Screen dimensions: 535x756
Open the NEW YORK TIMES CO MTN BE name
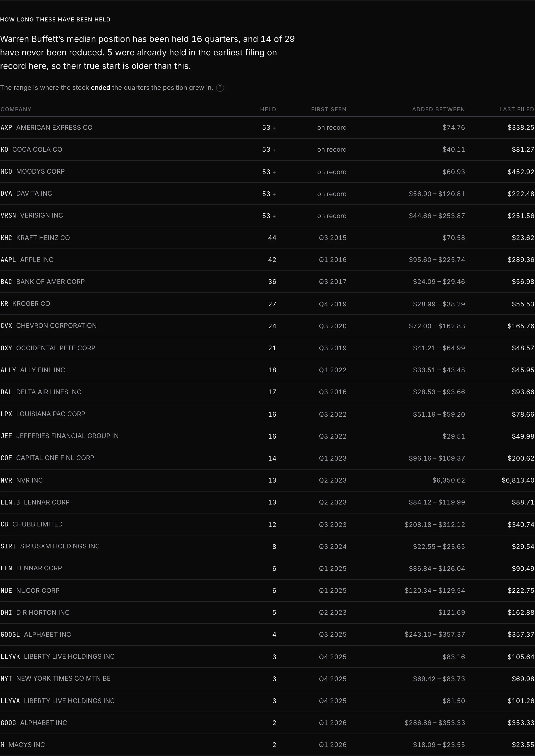tap(64, 679)
